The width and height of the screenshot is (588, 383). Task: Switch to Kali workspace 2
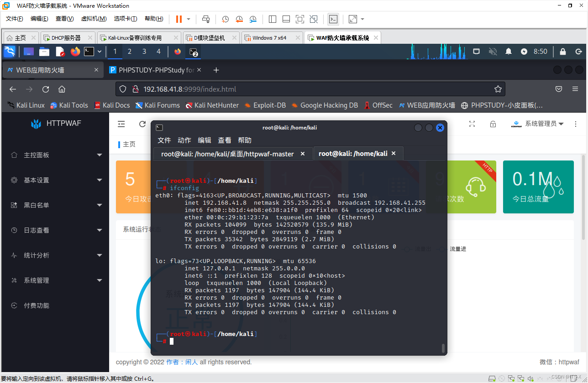click(x=130, y=52)
